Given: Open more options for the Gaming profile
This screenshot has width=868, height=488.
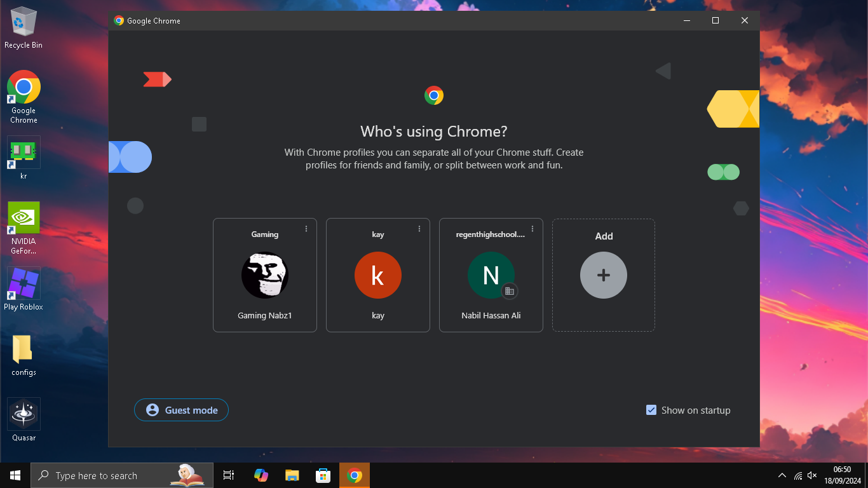Looking at the screenshot, I should click(306, 229).
